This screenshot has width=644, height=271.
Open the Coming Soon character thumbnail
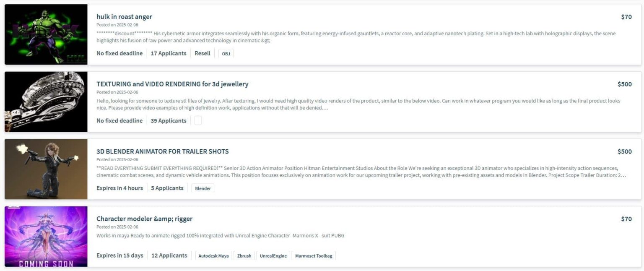pyautogui.click(x=46, y=237)
